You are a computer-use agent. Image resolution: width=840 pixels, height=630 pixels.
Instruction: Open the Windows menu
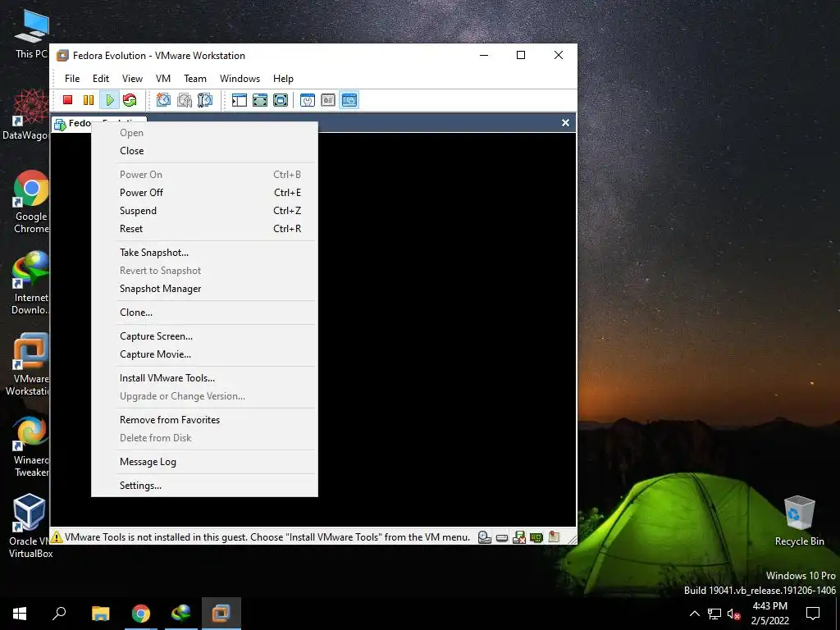click(x=240, y=79)
